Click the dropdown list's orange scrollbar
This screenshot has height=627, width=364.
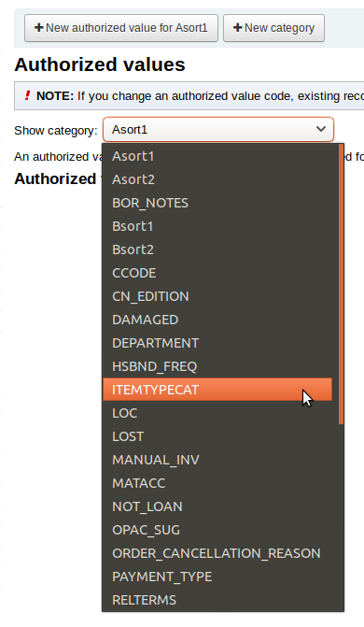click(x=341, y=284)
